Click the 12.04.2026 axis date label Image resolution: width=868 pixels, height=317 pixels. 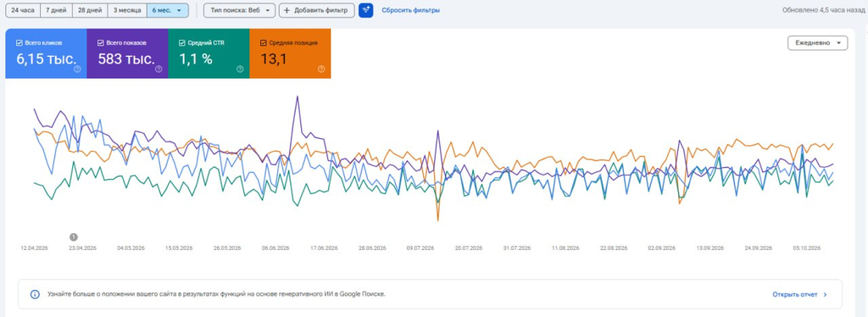point(34,248)
